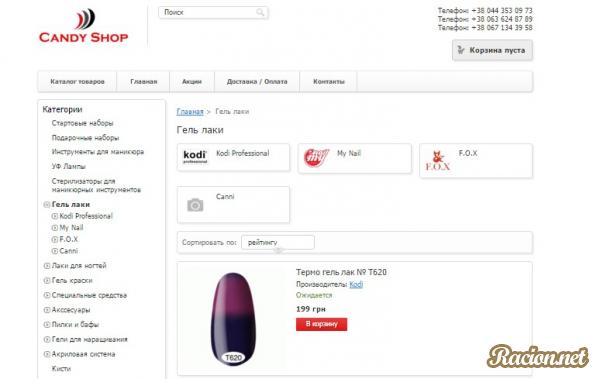This screenshot has height=379, width=600.
Task: Focus the Поиск search field
Action: (213, 13)
